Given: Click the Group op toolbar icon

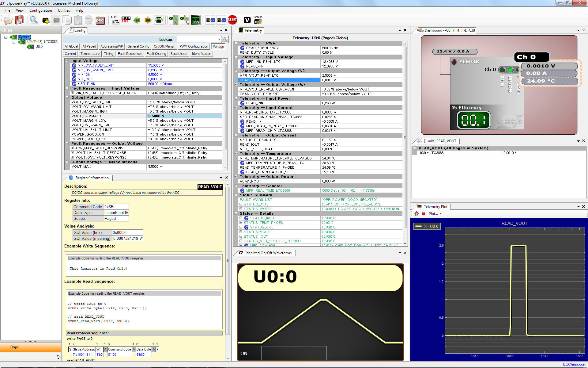Looking at the screenshot, I should [x=258, y=20].
